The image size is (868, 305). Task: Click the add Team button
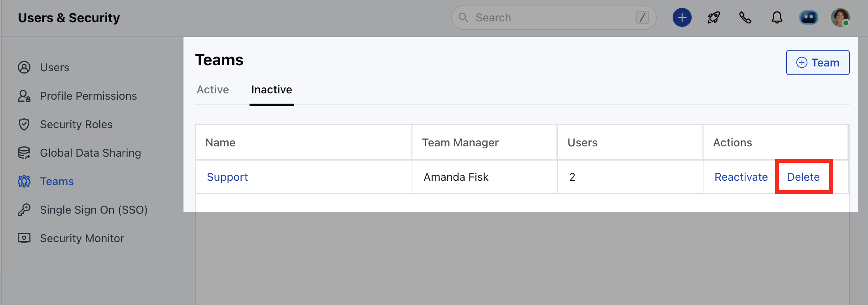click(x=817, y=63)
